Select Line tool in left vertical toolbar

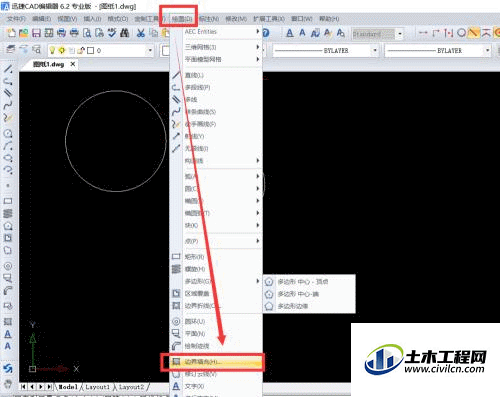coord(8,69)
